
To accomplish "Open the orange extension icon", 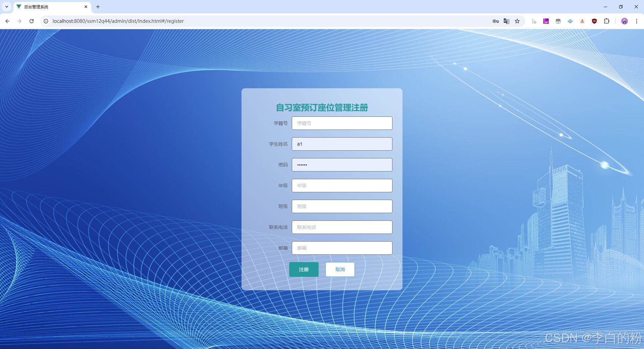I will click(582, 21).
